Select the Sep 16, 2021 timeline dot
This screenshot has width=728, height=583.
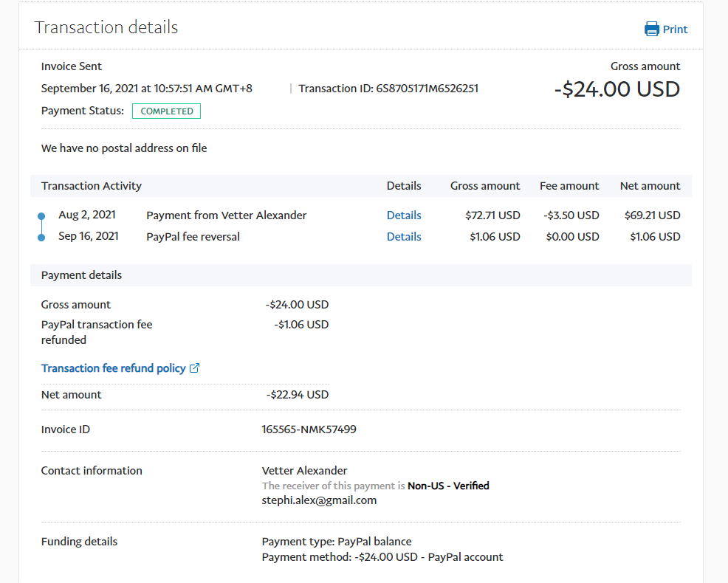coord(41,237)
